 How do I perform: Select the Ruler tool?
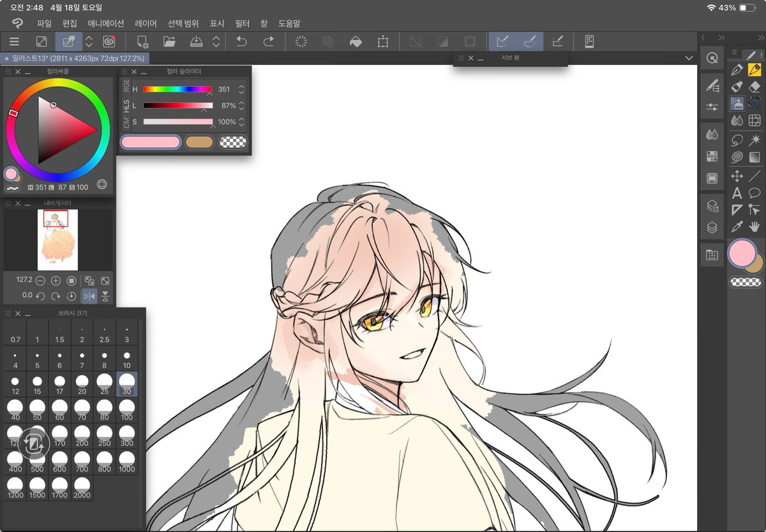[737, 209]
